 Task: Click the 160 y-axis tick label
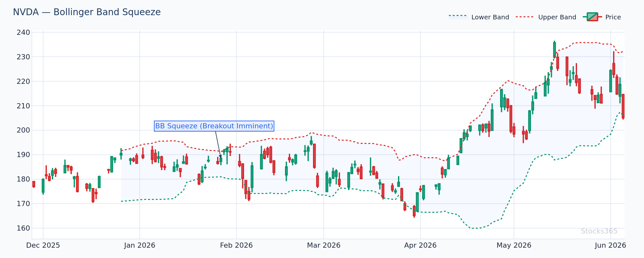24,228
